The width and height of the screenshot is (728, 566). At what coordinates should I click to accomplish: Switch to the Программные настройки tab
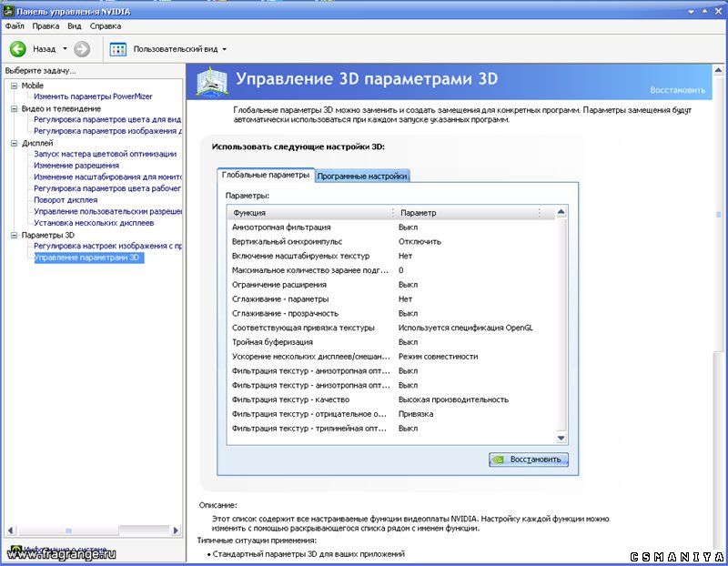pos(362,176)
